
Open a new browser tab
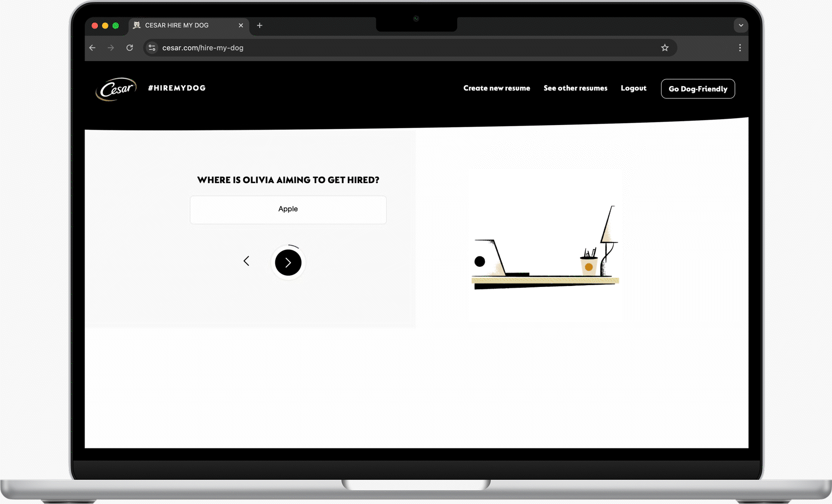(x=260, y=26)
